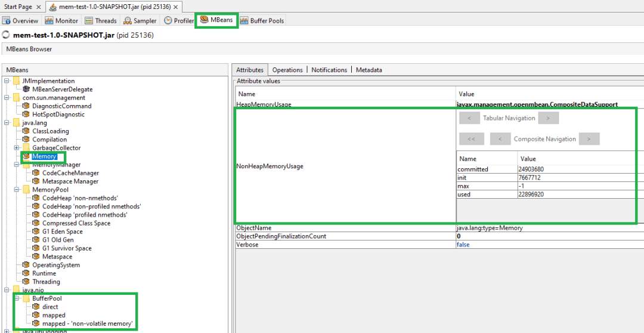Select the DiagnosticCommand bean icon
This screenshot has width=644, height=333.
[26, 106]
